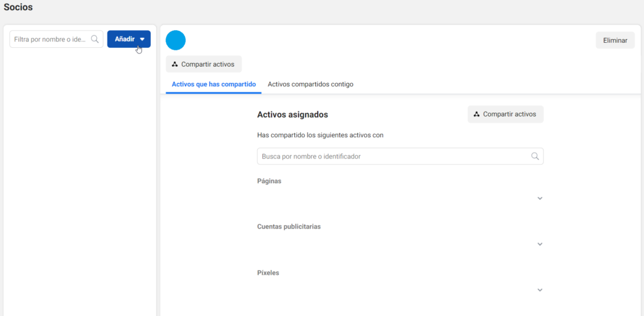The height and width of the screenshot is (316, 644).
Task: Click the Páginas section heading
Action: 269,181
